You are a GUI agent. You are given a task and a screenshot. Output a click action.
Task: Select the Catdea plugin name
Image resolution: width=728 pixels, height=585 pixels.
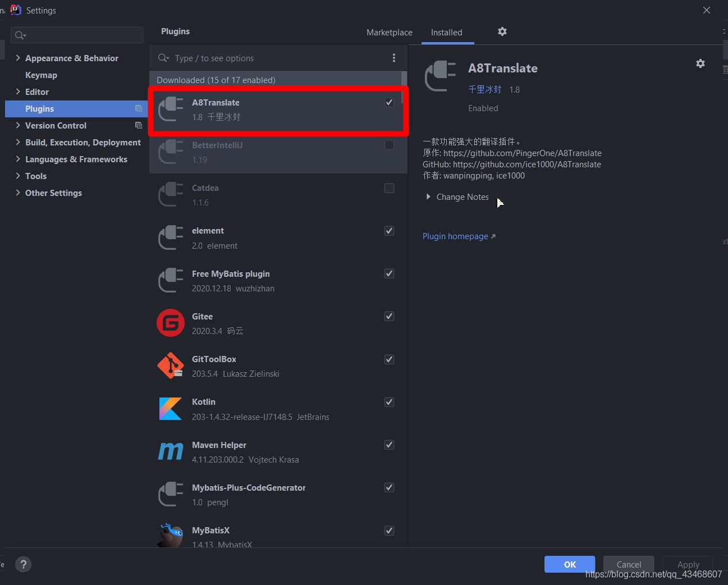[x=205, y=188]
